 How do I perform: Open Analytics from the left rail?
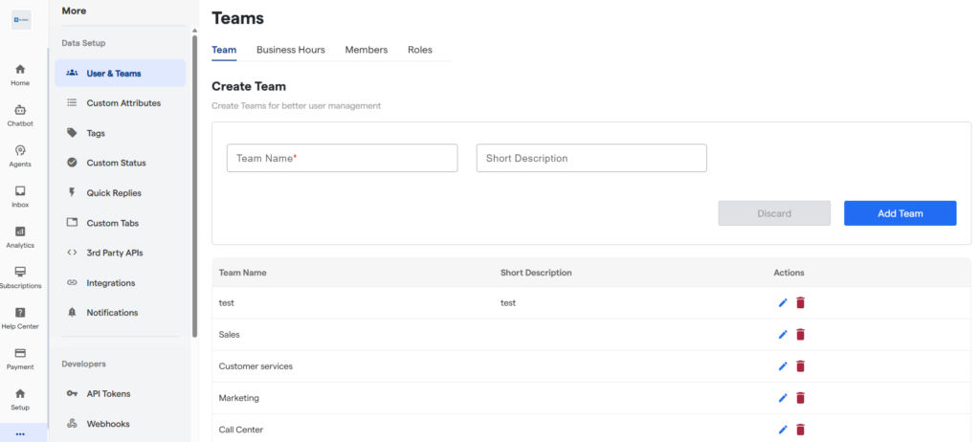pos(20,236)
